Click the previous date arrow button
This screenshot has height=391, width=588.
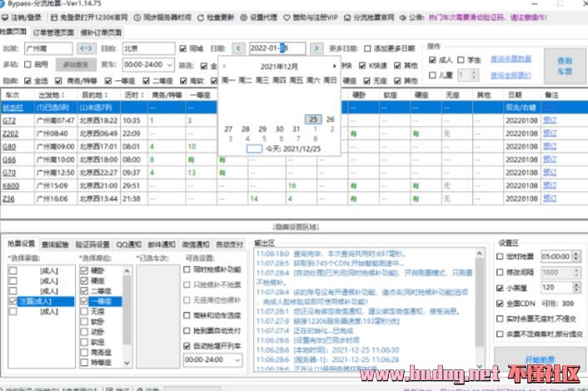point(239,49)
